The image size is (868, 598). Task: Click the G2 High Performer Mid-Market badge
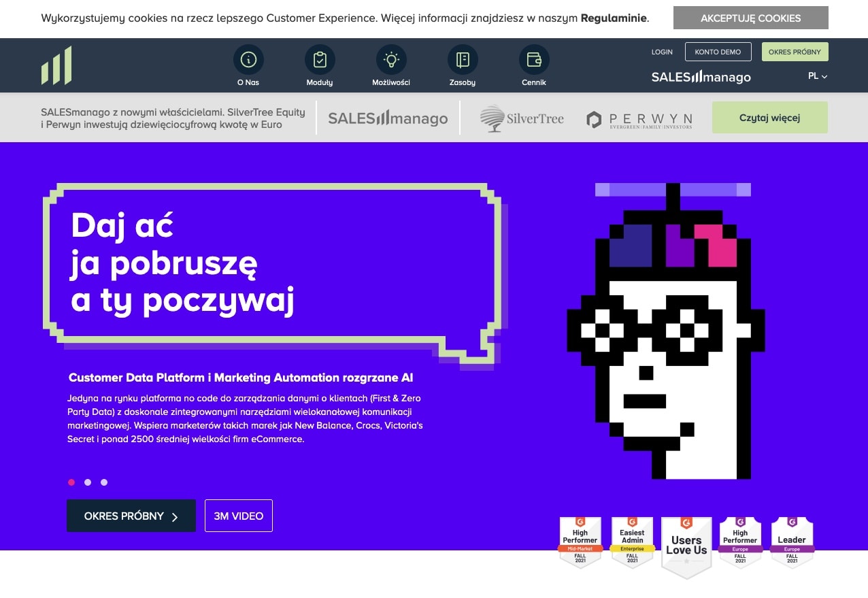[580, 542]
